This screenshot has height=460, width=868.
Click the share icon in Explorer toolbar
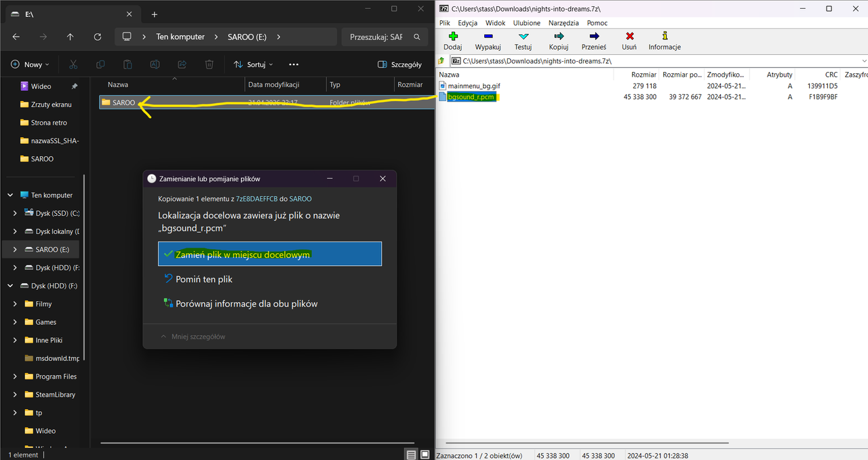tap(182, 64)
